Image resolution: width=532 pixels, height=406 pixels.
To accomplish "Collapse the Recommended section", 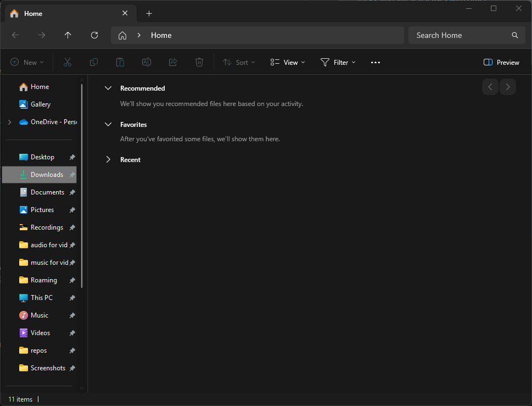I will point(108,88).
